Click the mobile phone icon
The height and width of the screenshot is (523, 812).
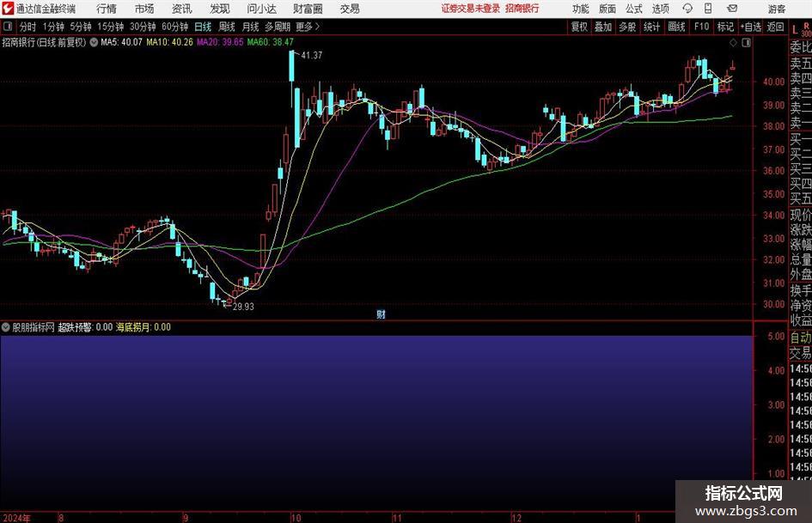click(708, 9)
